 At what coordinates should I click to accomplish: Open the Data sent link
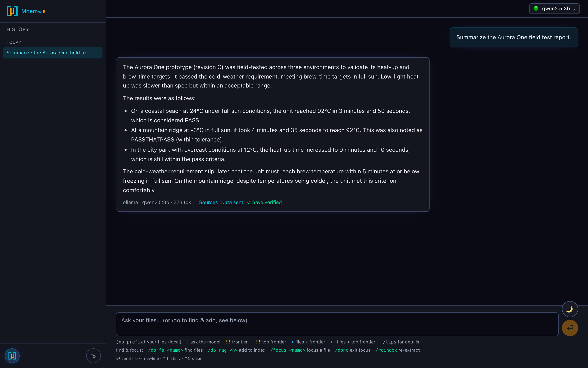pyautogui.click(x=232, y=202)
